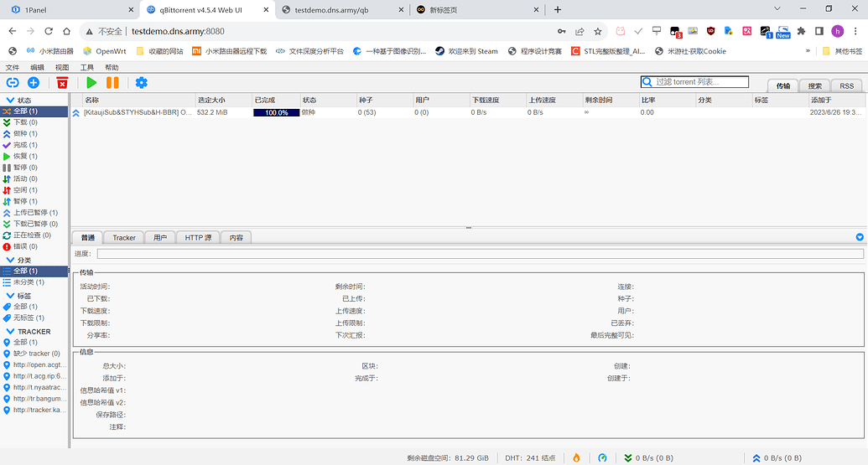Sort by the 下载速度 column header
Viewport: 868px width, 465px height.
[497, 100]
